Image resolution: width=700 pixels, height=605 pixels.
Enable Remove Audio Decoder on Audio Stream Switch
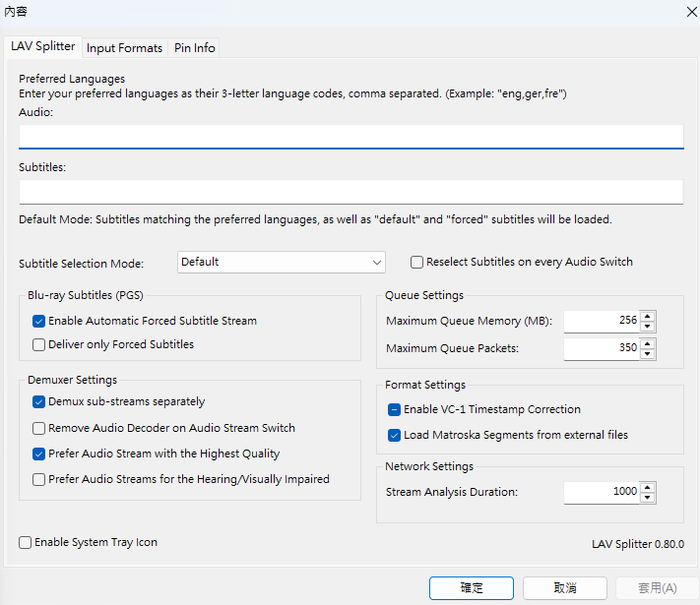pos(39,428)
